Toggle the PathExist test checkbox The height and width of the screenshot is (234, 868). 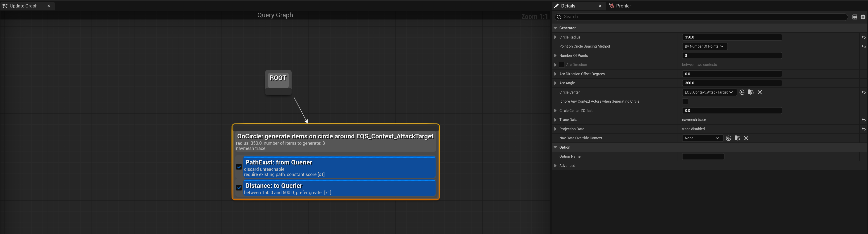(239, 167)
